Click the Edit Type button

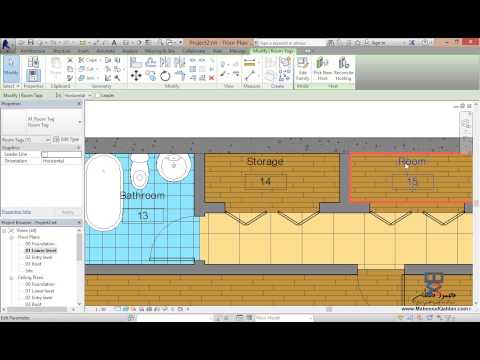(x=66, y=140)
